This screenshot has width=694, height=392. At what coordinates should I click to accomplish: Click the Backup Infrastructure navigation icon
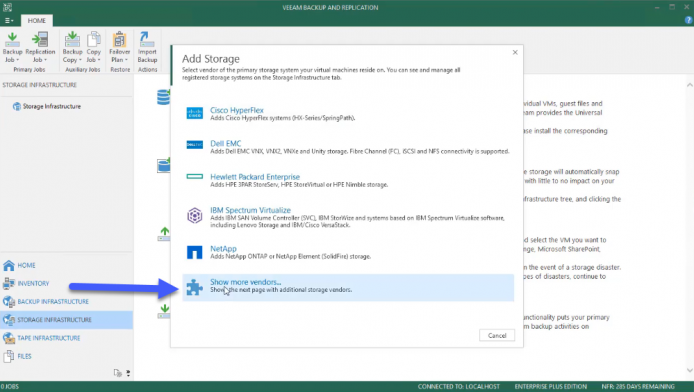[9, 301]
